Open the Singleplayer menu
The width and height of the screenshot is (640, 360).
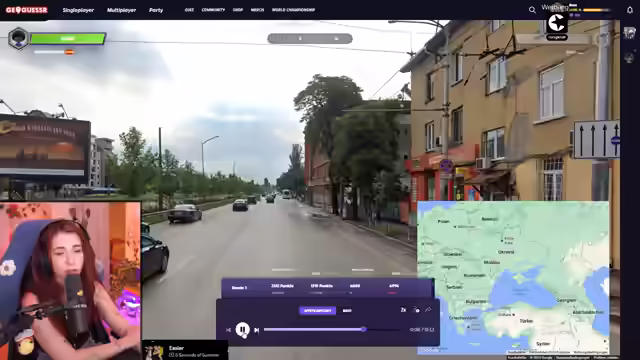[78, 10]
